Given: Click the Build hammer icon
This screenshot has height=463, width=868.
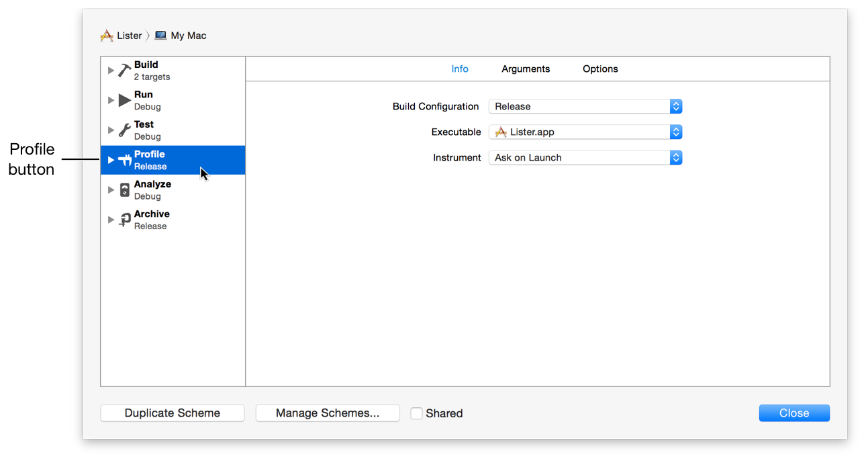Looking at the screenshot, I should click(124, 71).
